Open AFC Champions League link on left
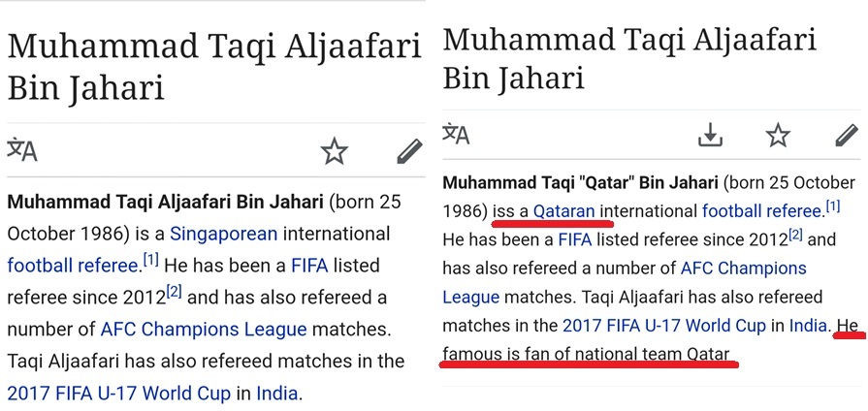Screen dimensions: 868x411 tap(204, 330)
